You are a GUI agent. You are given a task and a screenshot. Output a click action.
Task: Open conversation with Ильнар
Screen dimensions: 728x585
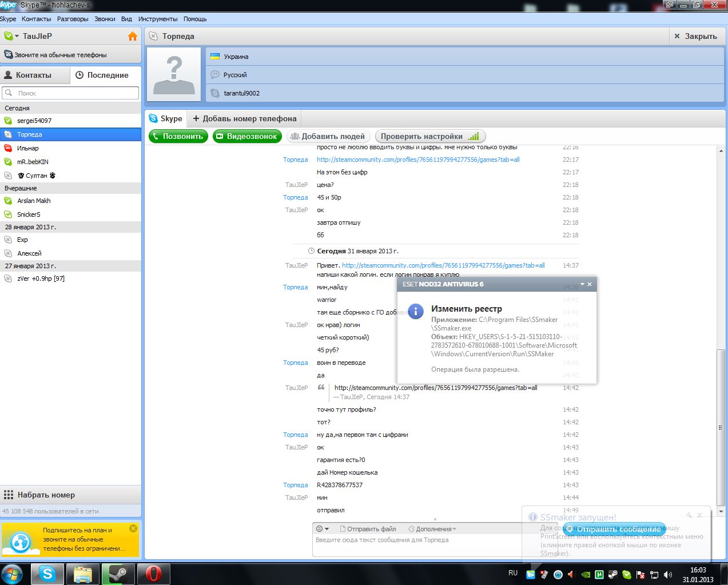coord(71,148)
